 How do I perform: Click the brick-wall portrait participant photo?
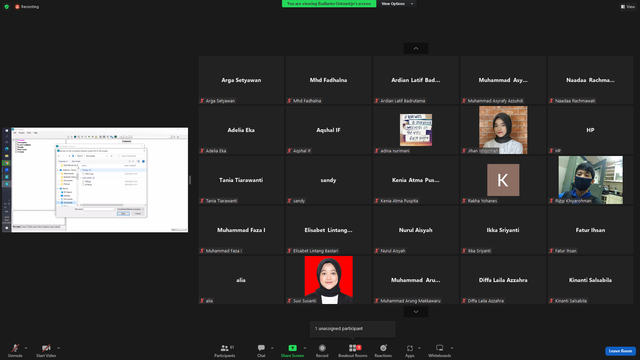coord(503,130)
